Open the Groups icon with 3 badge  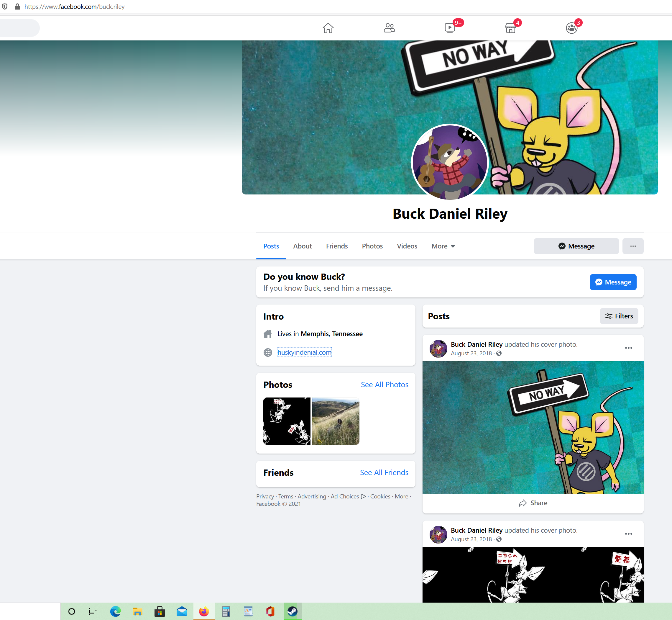[571, 28]
